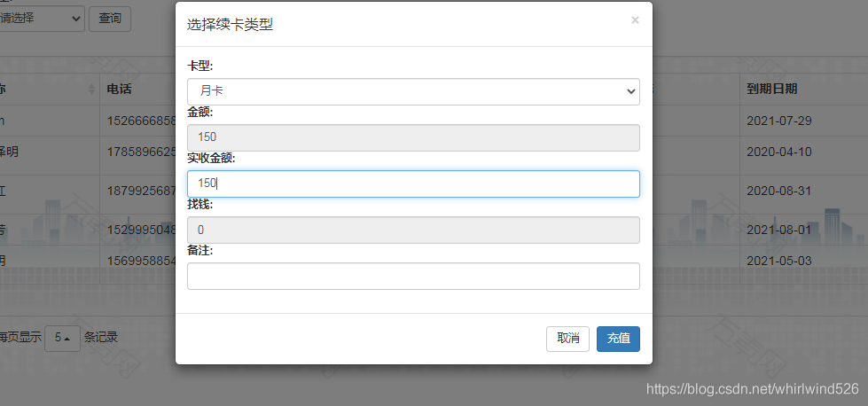Open the page size dropdown showing 5

coord(62,338)
